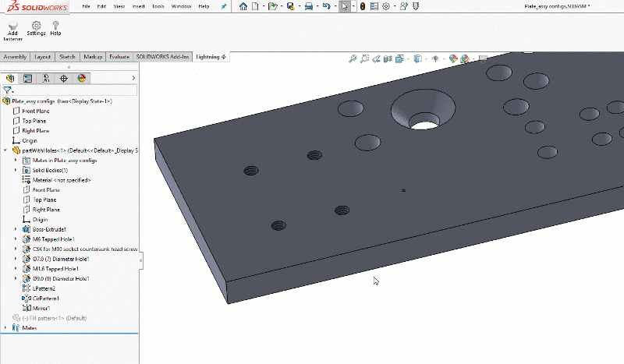Switch to the Evaluate tab
Screen dimensions: 624x364
(119, 57)
